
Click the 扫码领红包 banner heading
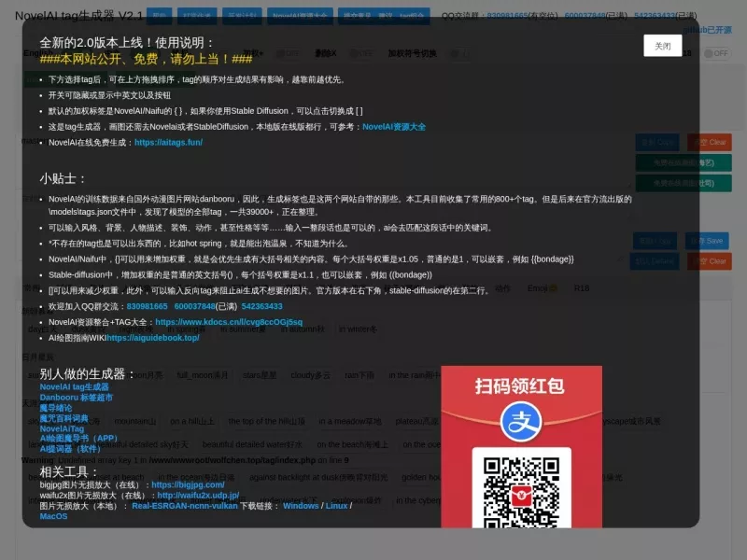tap(520, 385)
